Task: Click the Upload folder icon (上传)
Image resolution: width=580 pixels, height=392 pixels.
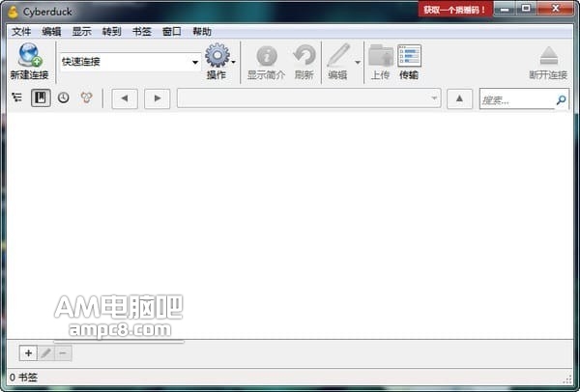Action: point(381,56)
